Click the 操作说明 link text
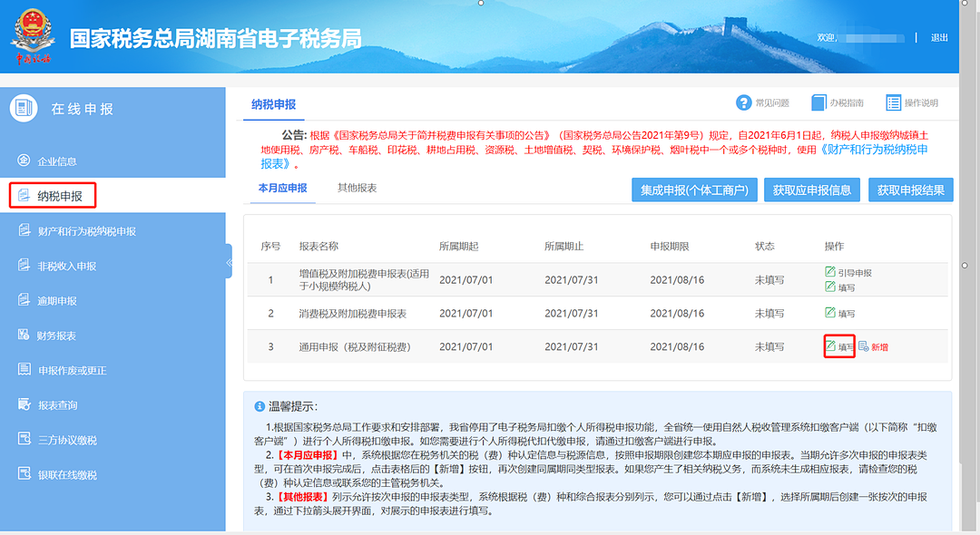This screenshot has height=535, width=980. pos(921,103)
